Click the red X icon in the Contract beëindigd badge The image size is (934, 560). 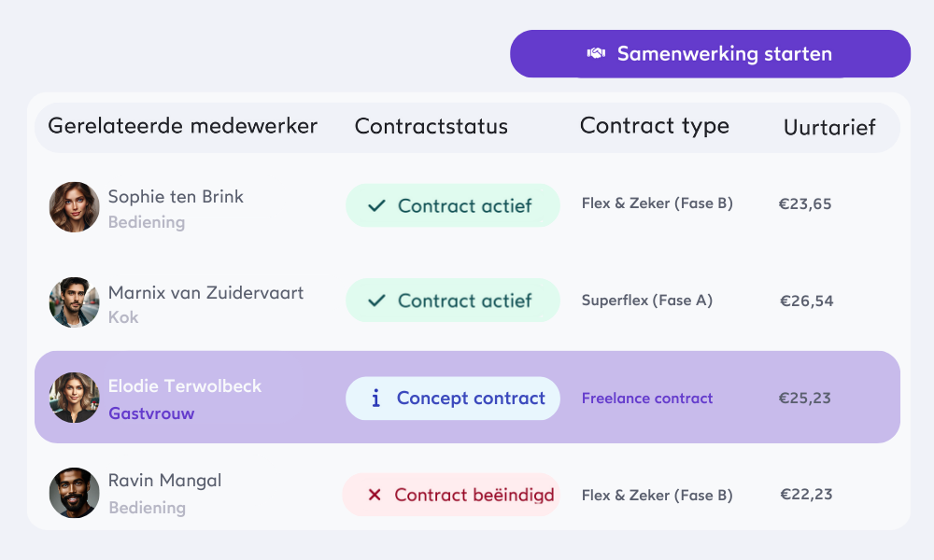(375, 495)
